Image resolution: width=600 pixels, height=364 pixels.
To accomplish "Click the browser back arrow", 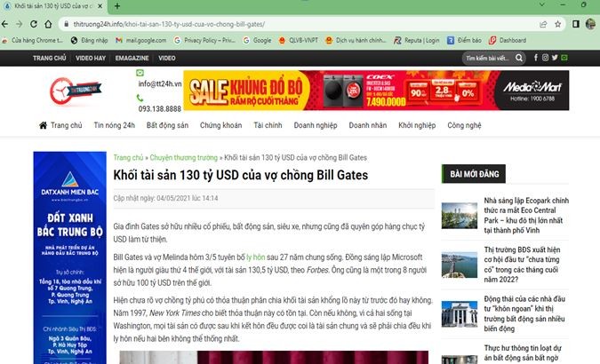I will click(11, 24).
